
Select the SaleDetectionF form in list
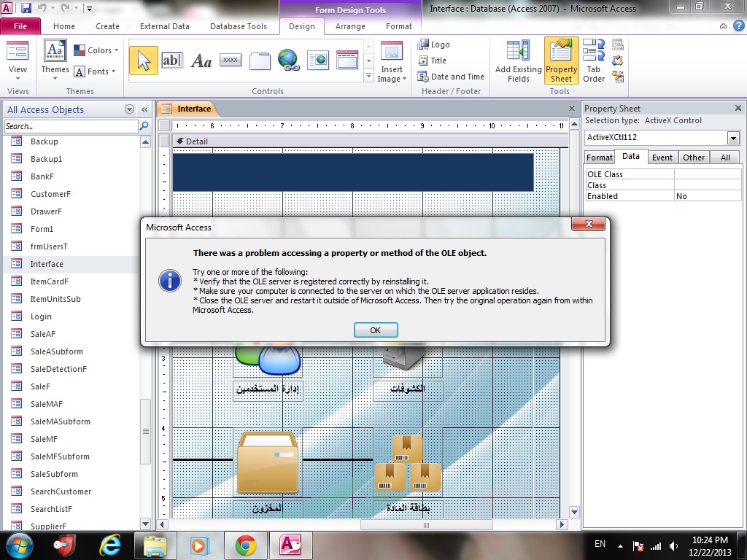pos(58,369)
